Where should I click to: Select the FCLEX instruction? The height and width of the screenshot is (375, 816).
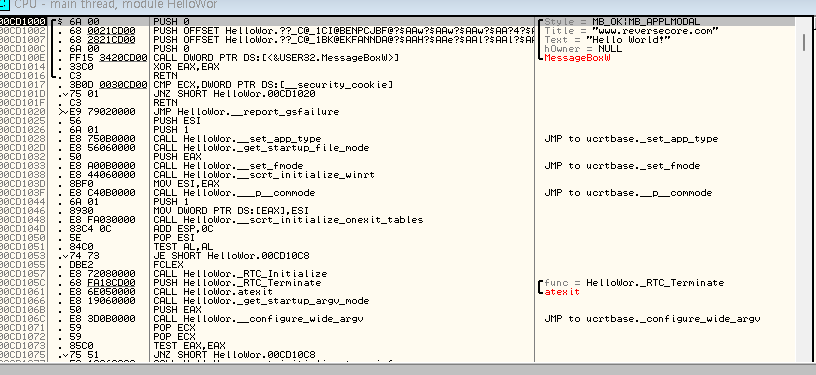pyautogui.click(x=169, y=265)
